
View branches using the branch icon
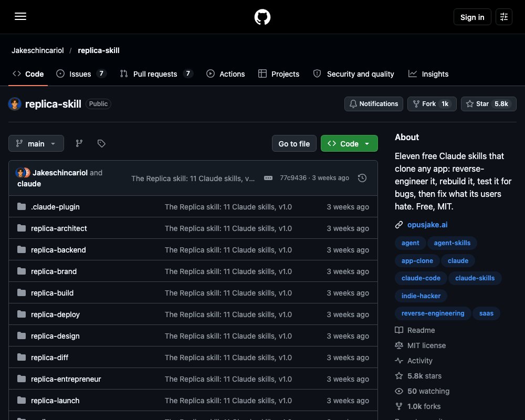coord(79,143)
